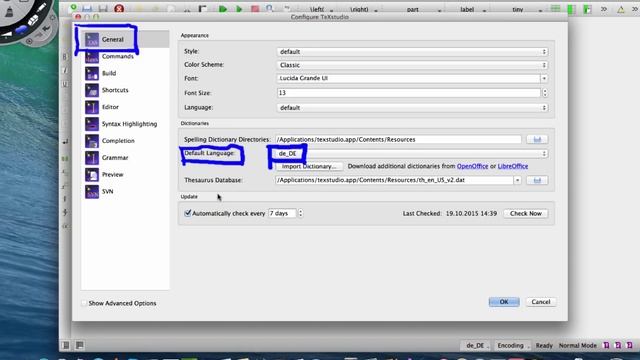The image size is (640, 360).
Task: Open the Editor settings page
Action: pos(125,107)
